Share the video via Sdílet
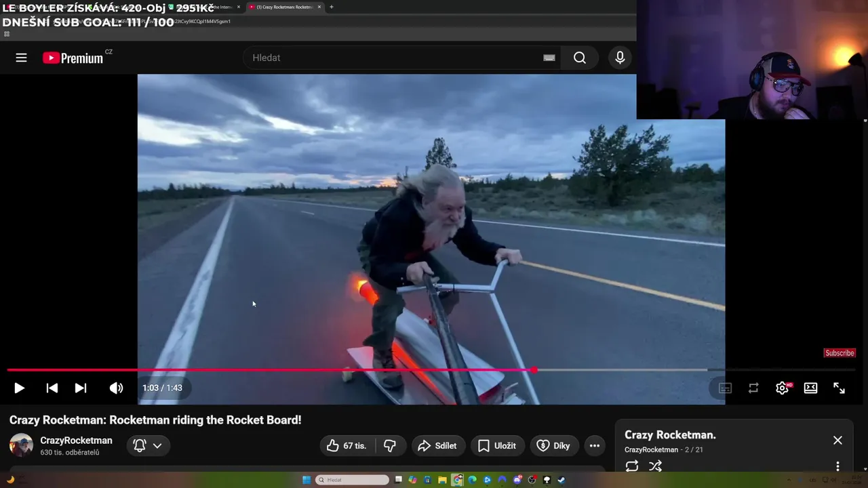This screenshot has width=868, height=488. pos(437,445)
